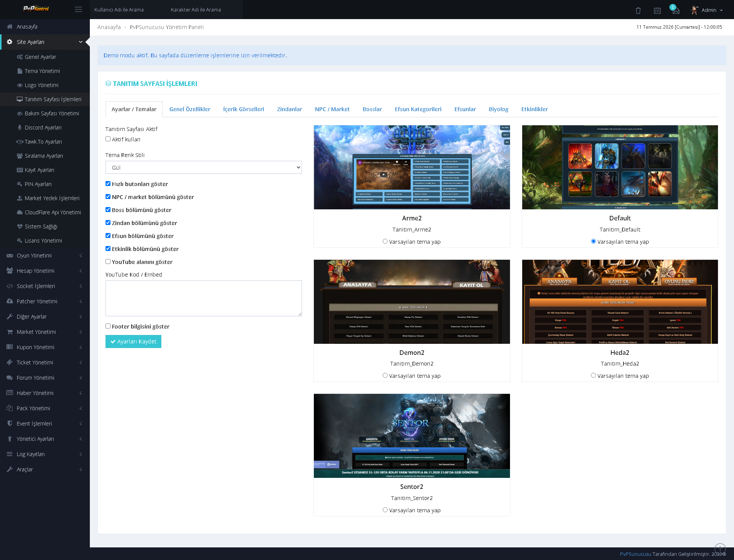Uncheck Zindan bölümünü göster
The image size is (734, 560).
click(108, 223)
